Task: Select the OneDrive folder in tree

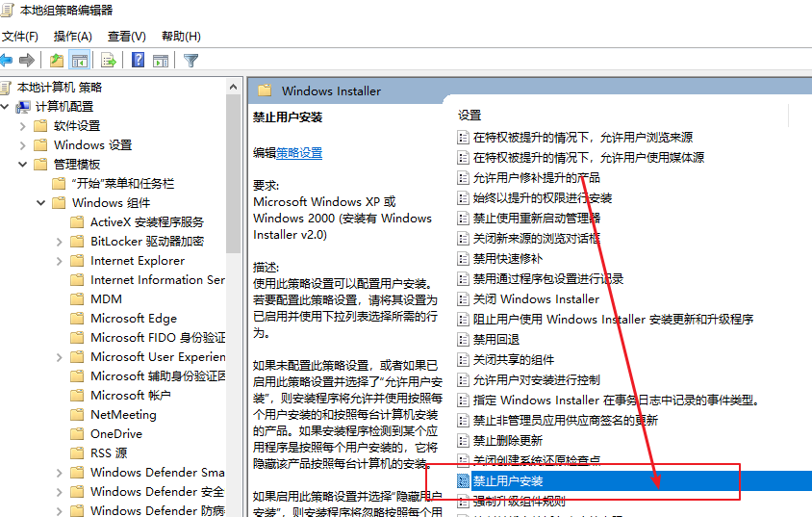Action: pos(115,434)
